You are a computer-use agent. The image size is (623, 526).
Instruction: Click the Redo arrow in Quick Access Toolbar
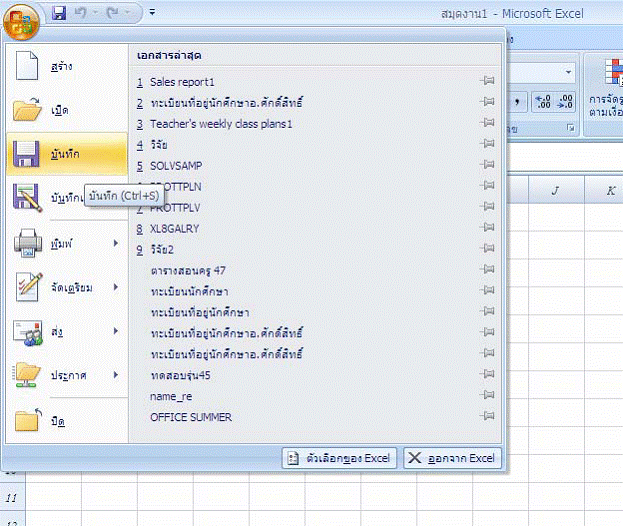coord(113,13)
